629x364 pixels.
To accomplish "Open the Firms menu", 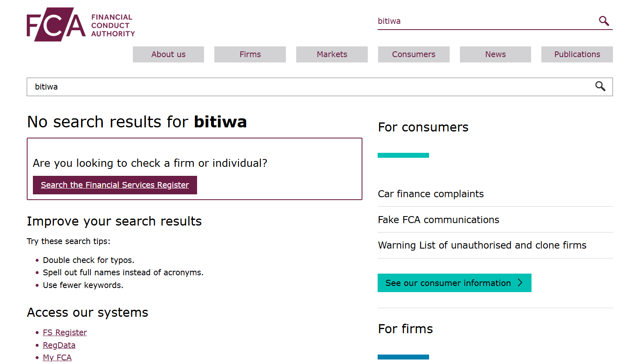I will pyautogui.click(x=250, y=54).
